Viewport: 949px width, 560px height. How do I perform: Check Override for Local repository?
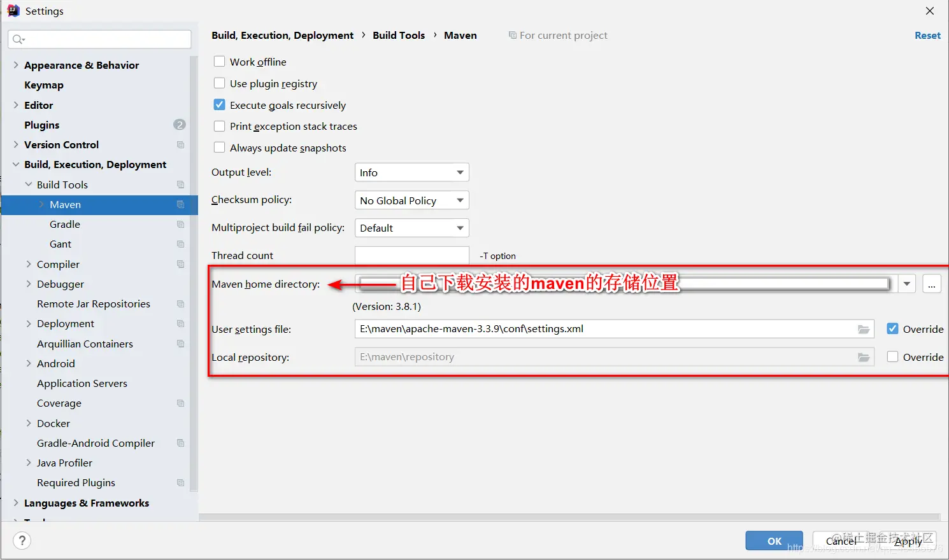point(892,357)
